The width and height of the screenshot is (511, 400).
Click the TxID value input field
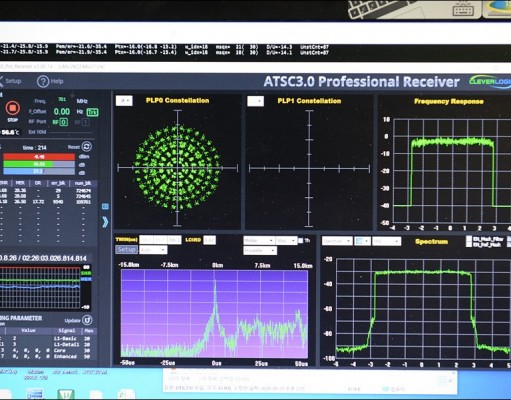pos(160,240)
